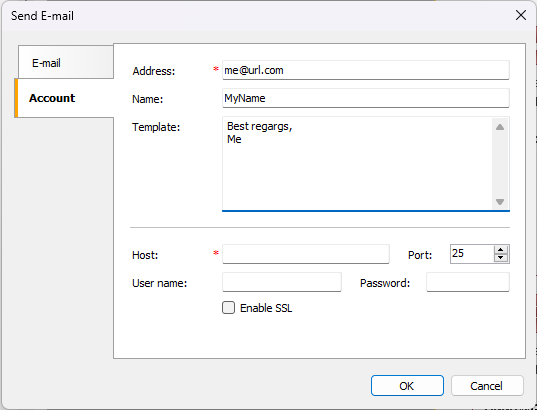Increase the Port number with up arrow
Screen dimensions: 537x410
[501, 250]
